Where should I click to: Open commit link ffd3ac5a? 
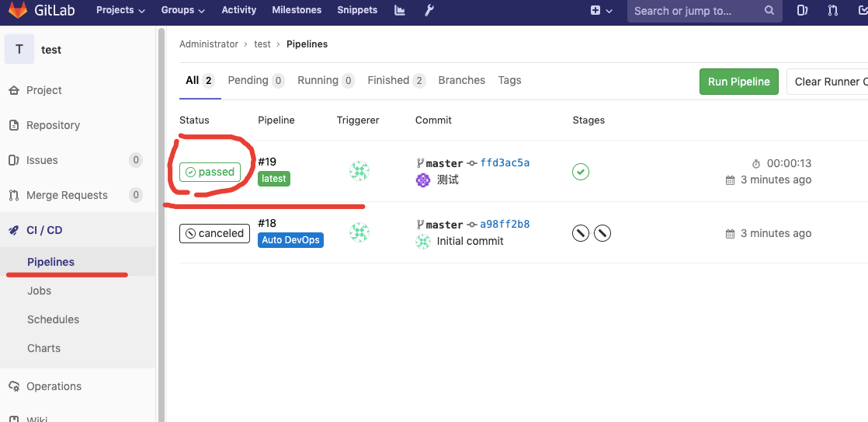coord(505,163)
